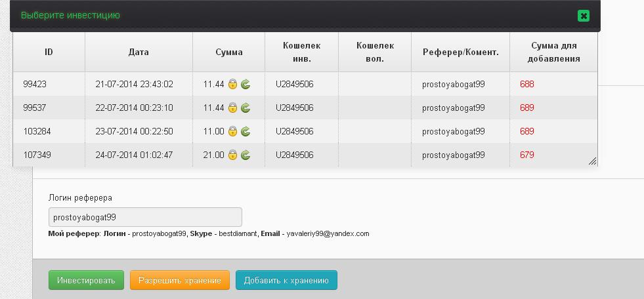Click the 'Кошелек вол.' column header
This screenshot has height=299, width=644.
pos(375,52)
